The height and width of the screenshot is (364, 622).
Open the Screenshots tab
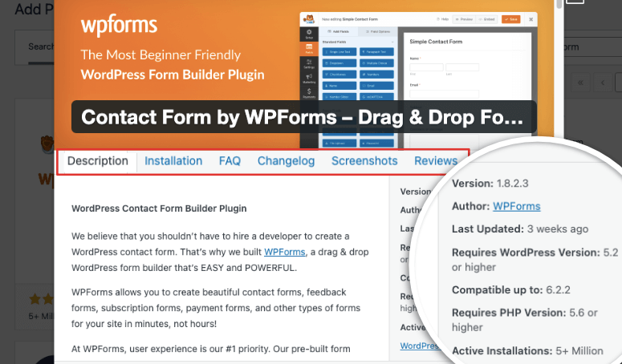tap(364, 161)
